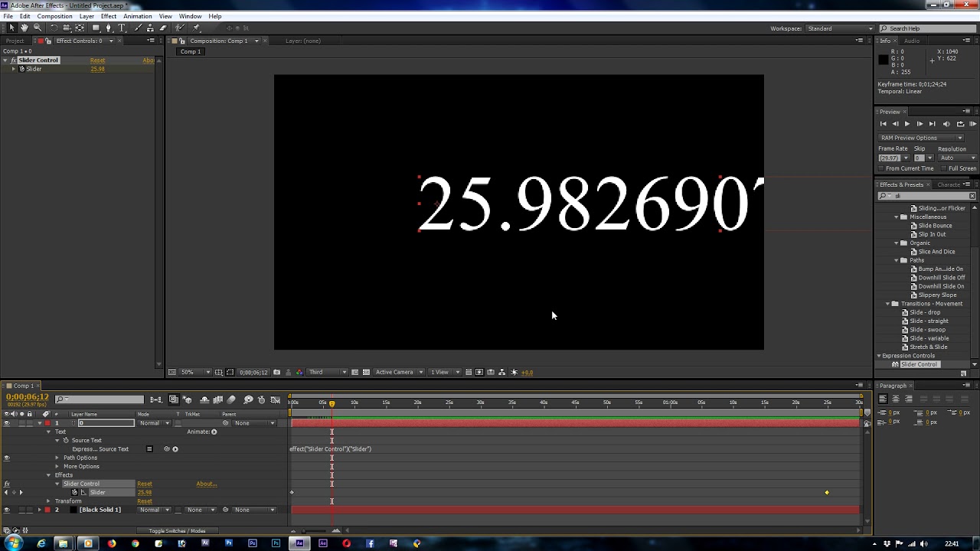Open the Graph Editor button
This screenshot has width=980, height=551.
[276, 399]
